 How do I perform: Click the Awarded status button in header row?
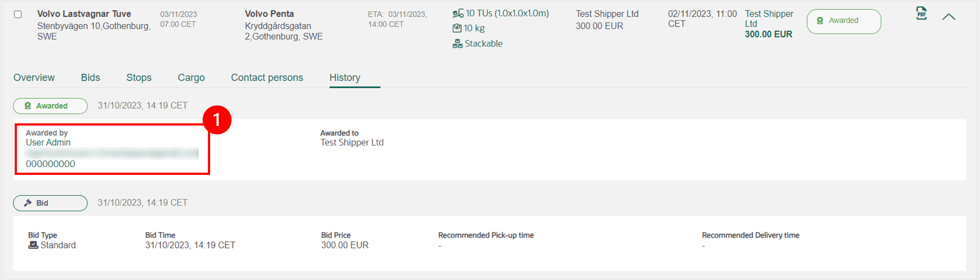(843, 21)
